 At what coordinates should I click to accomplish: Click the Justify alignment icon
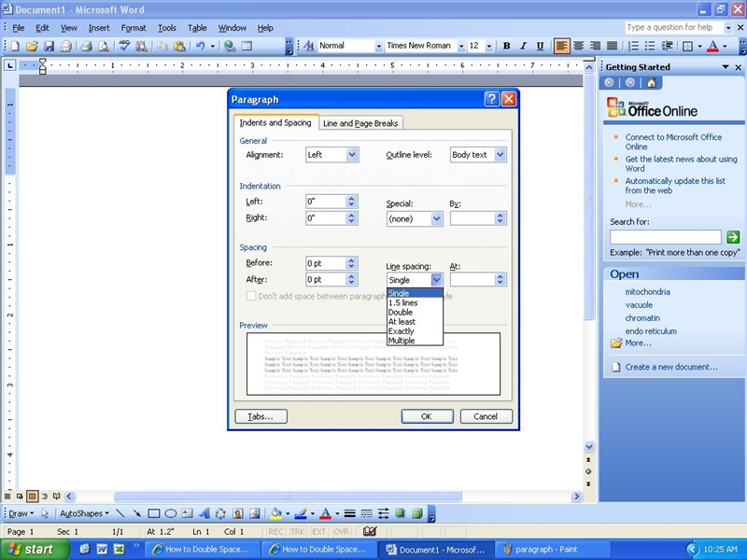pyautogui.click(x=612, y=46)
